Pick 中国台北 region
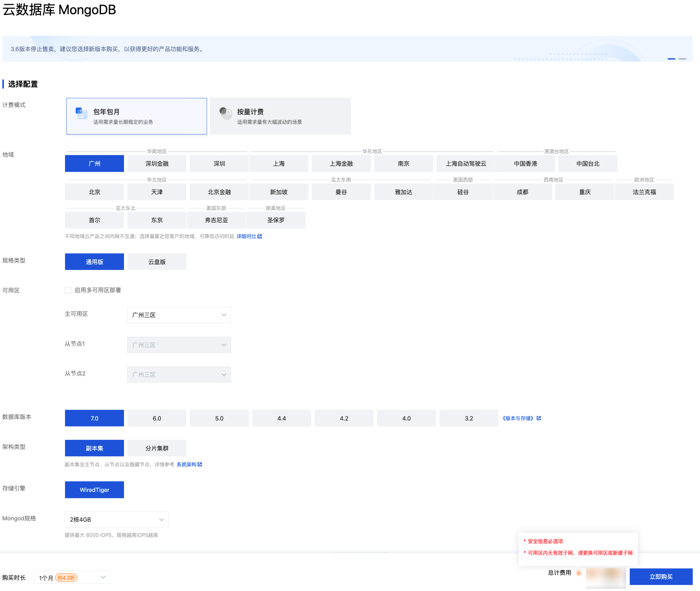The image size is (700, 591). coord(588,164)
